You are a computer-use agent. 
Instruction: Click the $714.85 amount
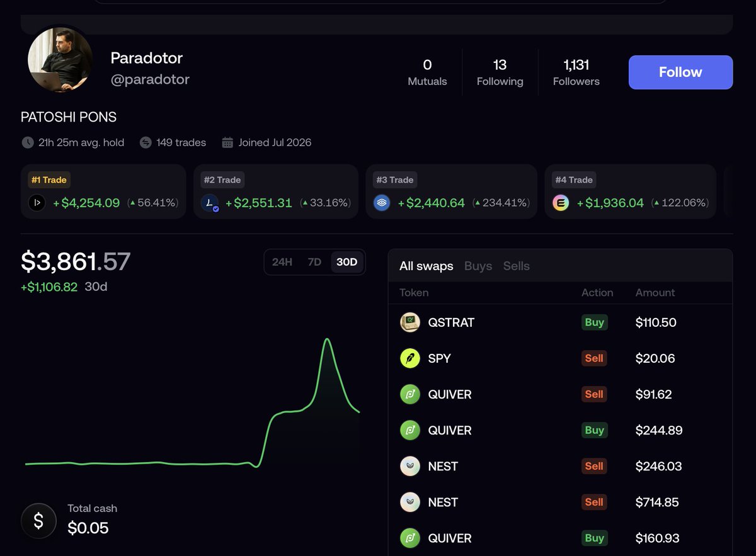coord(658,502)
